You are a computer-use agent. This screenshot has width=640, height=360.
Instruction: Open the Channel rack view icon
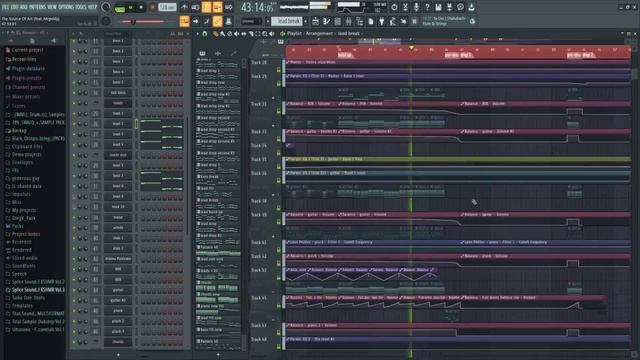[338, 21]
